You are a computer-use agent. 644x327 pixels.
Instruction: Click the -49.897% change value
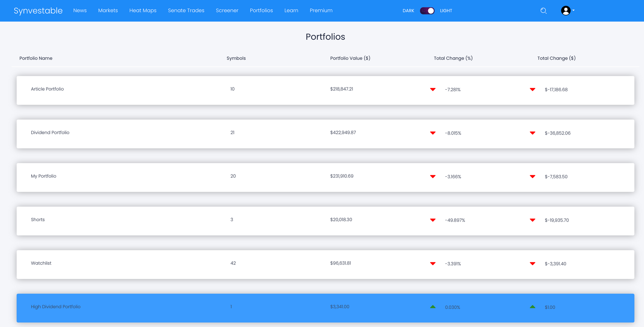tap(455, 220)
